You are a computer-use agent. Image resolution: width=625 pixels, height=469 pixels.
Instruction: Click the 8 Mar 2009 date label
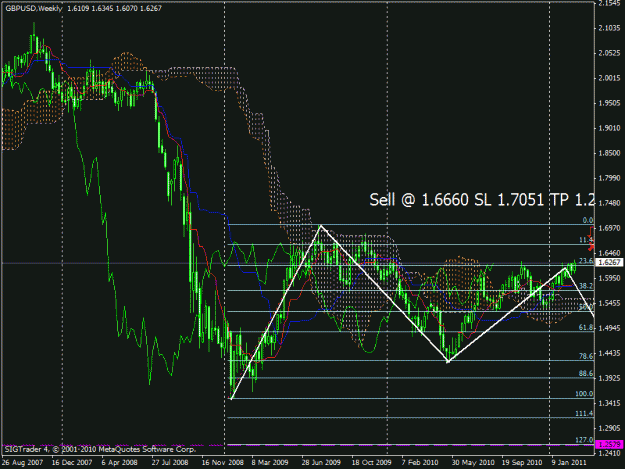pos(270,463)
